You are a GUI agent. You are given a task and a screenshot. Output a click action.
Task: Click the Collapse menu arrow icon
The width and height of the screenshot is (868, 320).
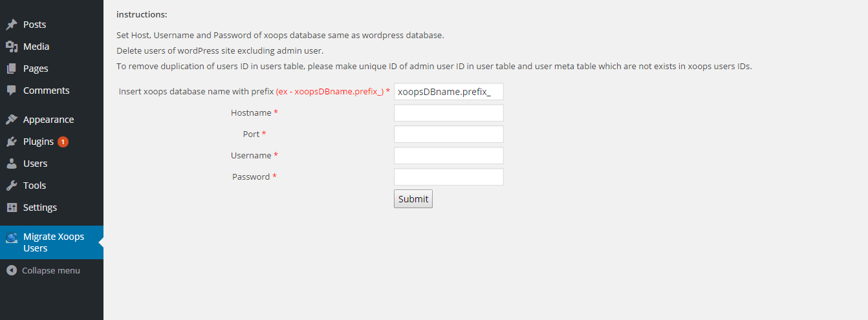(x=12, y=270)
